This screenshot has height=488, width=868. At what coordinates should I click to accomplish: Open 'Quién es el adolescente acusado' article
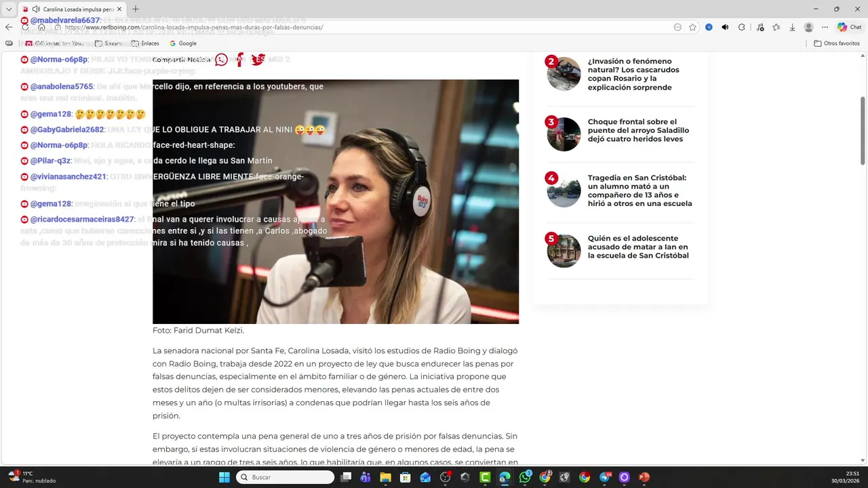tap(638, 247)
